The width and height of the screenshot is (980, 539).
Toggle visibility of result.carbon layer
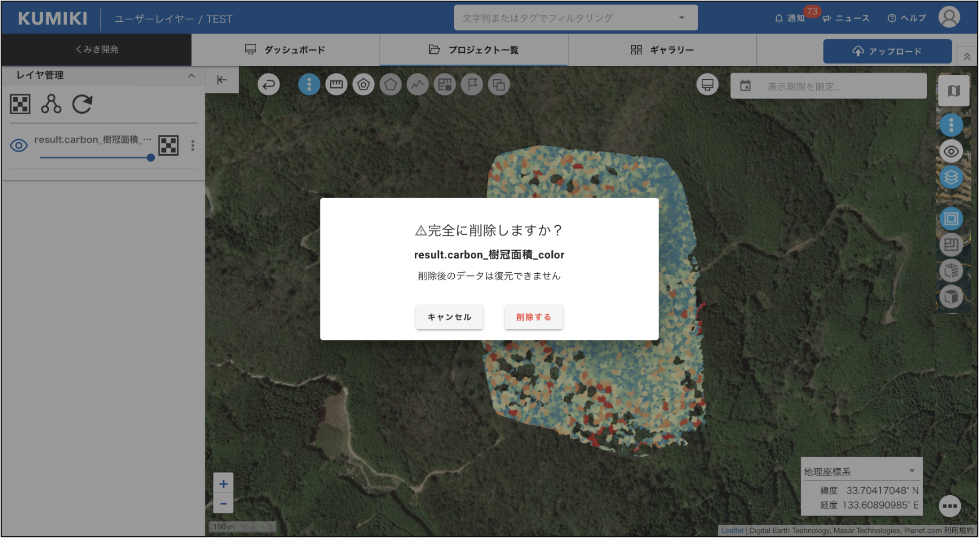[x=19, y=145]
